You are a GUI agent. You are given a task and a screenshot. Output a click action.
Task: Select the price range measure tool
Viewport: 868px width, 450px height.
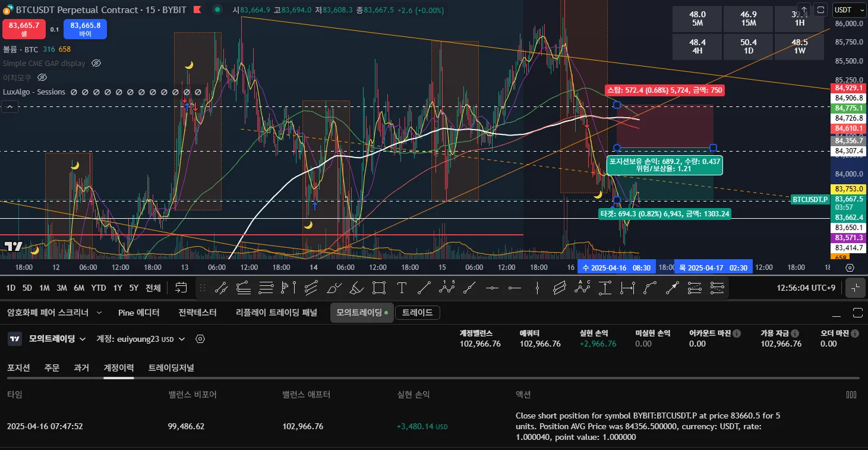click(605, 288)
